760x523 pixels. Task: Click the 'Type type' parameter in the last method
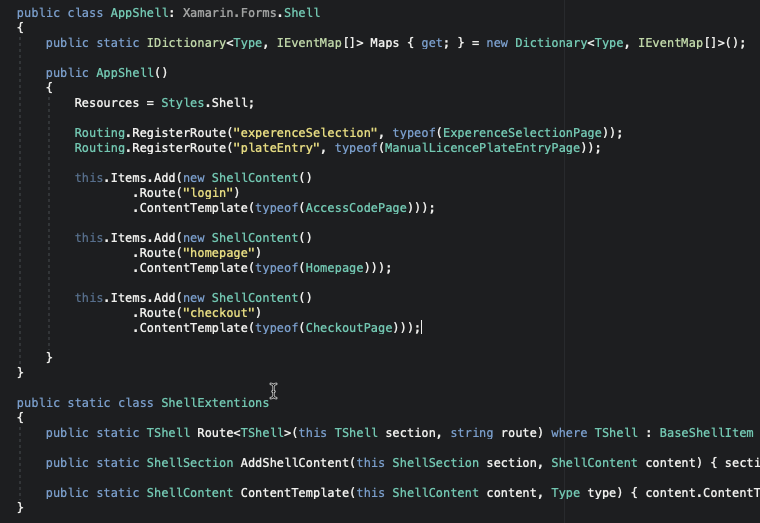[x=586, y=493]
